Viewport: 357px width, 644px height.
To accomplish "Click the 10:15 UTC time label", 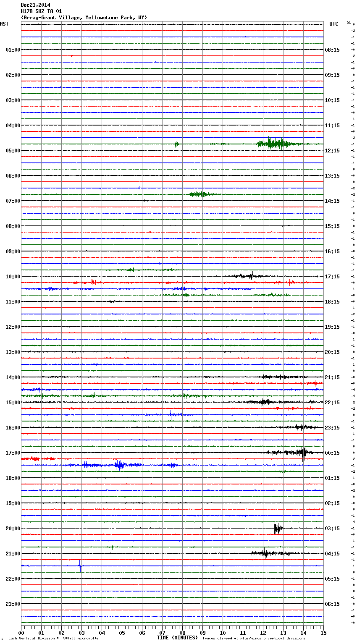I will click(x=332, y=100).
